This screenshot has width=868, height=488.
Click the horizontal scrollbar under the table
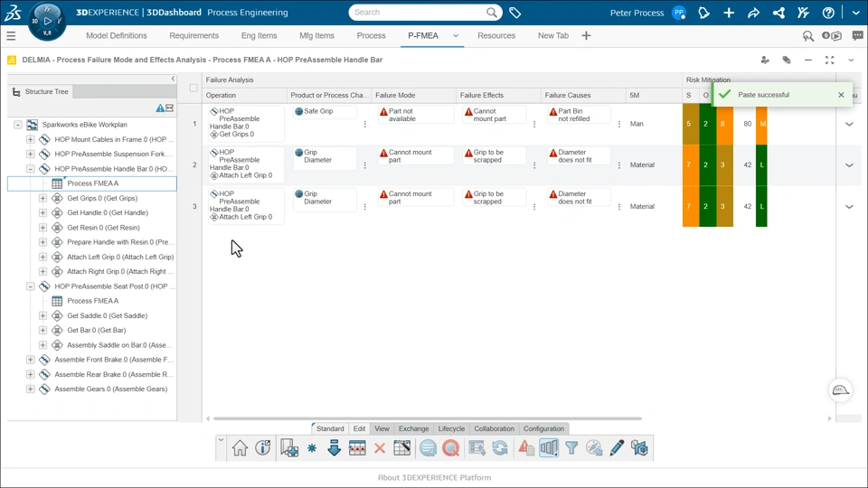428,418
